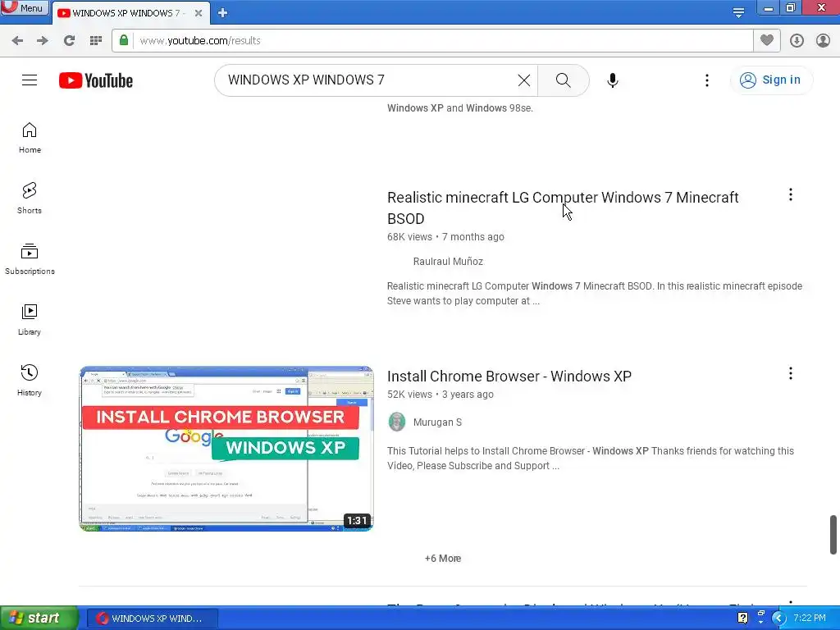
Task: Open YouTube settings three-dot menu
Action: coord(706,80)
